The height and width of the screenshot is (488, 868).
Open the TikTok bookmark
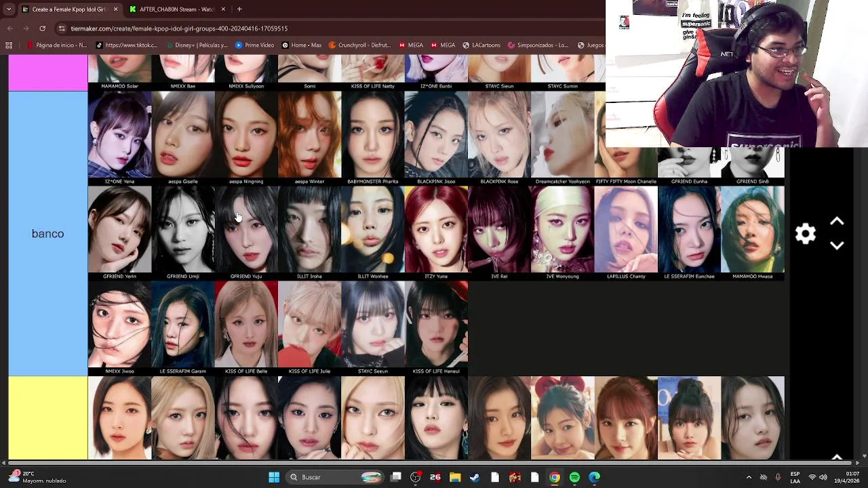tap(127, 45)
